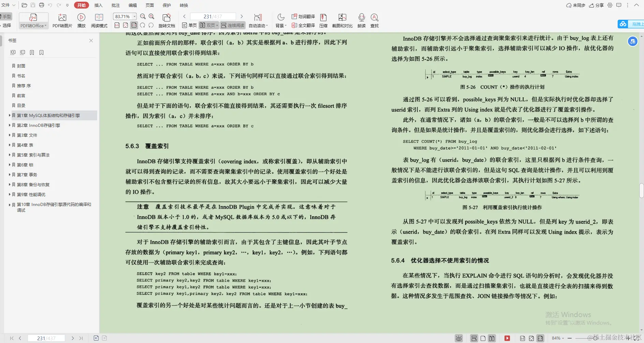Start 朗读 read aloud
Image resolution: width=644 pixels, height=343 pixels.
(361, 20)
